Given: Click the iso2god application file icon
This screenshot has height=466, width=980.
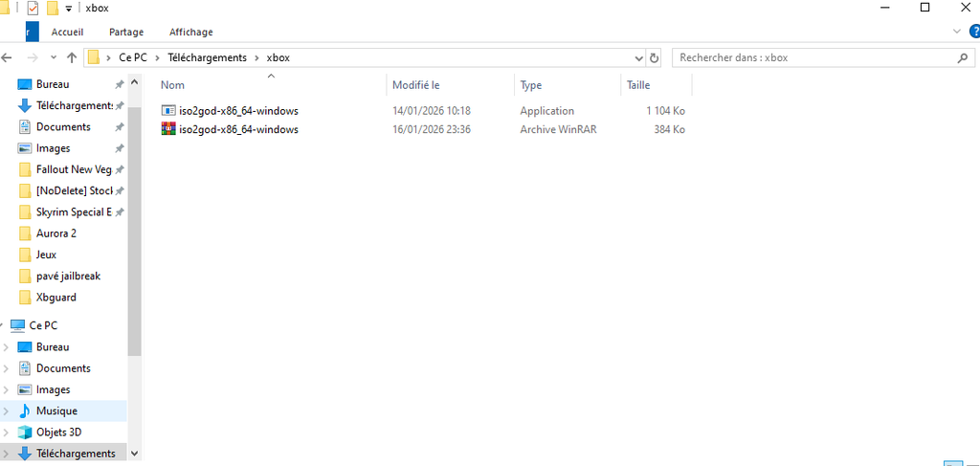Looking at the screenshot, I should (168, 111).
